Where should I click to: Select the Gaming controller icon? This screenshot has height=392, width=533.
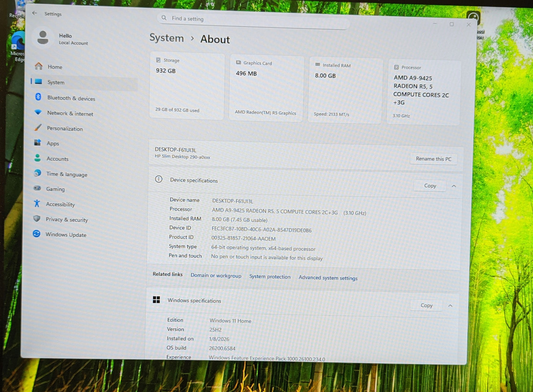click(37, 188)
